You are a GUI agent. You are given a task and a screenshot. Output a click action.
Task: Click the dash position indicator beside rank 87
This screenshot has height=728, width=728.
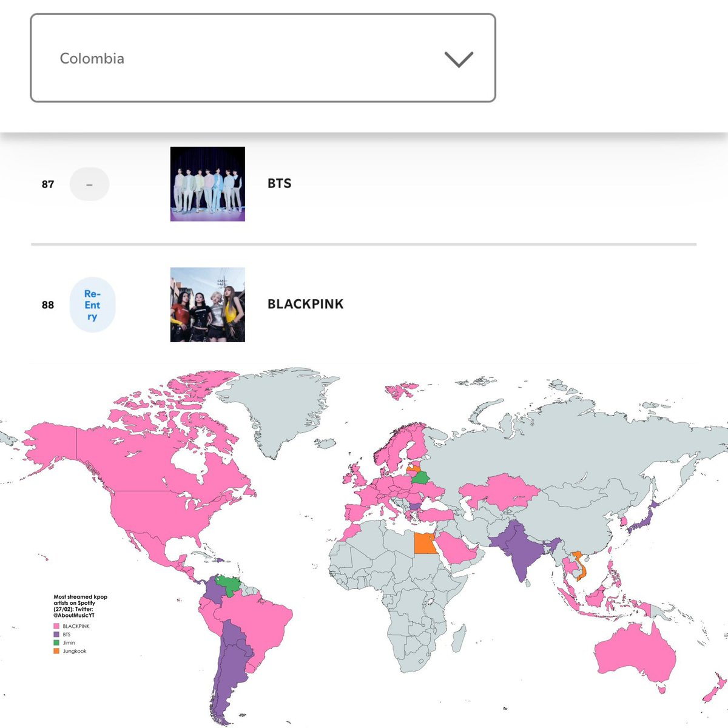(x=90, y=183)
